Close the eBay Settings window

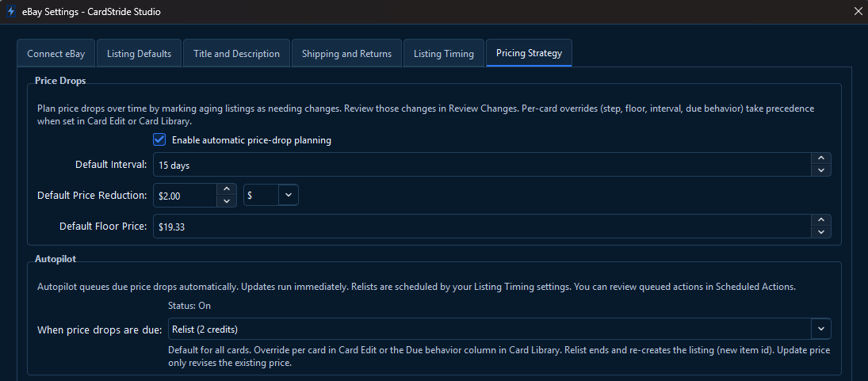pos(857,11)
